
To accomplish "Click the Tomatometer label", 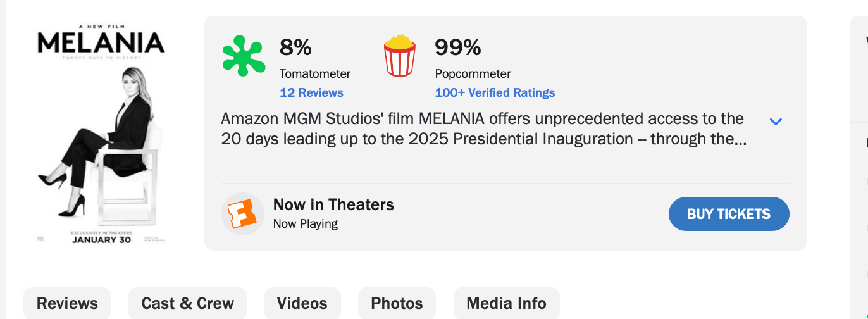I will (315, 73).
